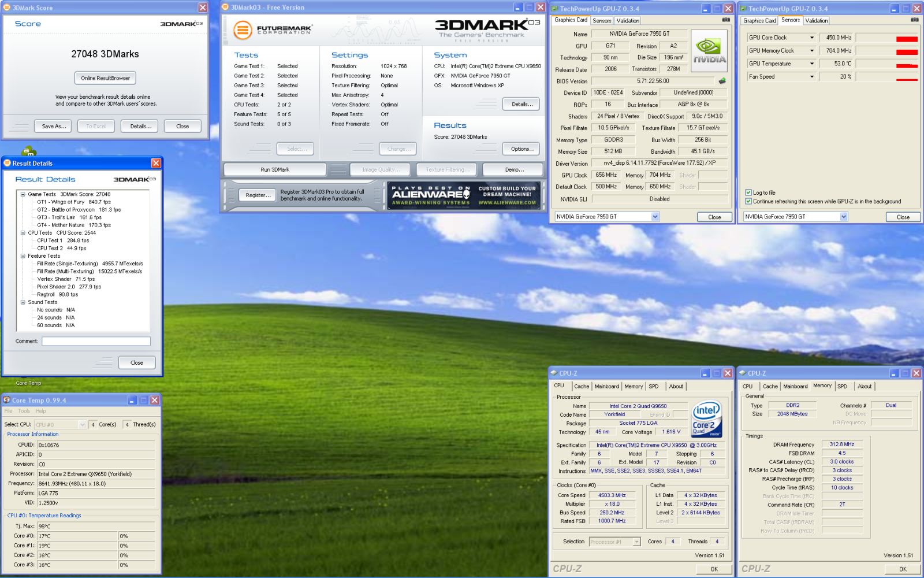Close the 3DMark Score window with the X

(x=203, y=8)
